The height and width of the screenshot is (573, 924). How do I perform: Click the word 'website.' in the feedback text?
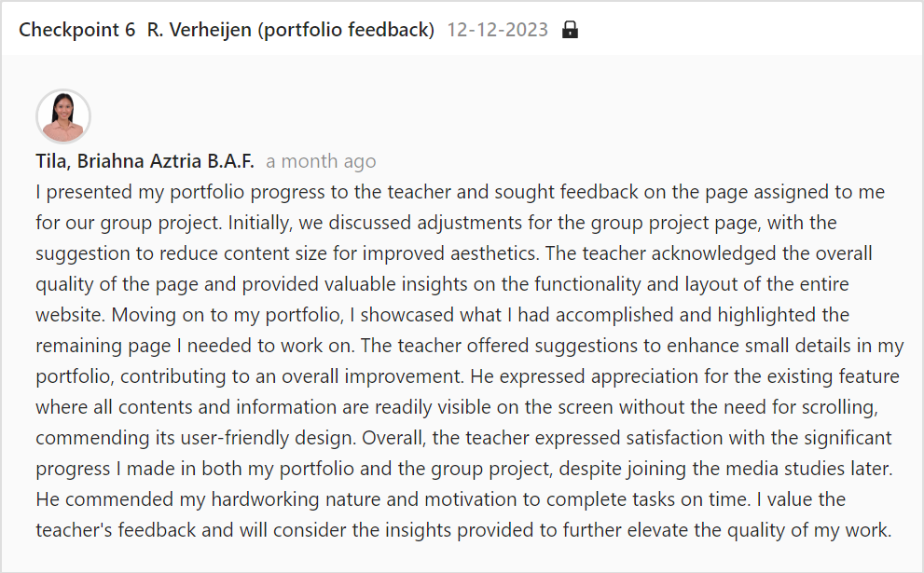pyautogui.click(x=71, y=315)
